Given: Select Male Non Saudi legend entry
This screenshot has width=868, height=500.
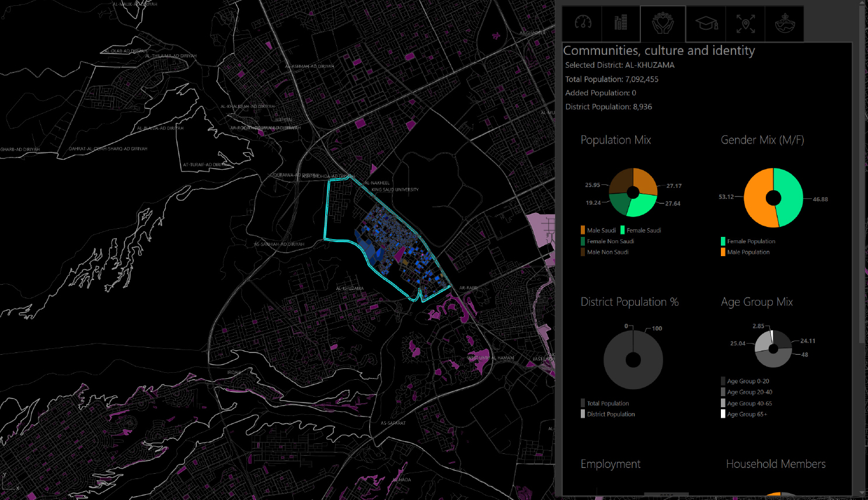Looking at the screenshot, I should click(605, 252).
